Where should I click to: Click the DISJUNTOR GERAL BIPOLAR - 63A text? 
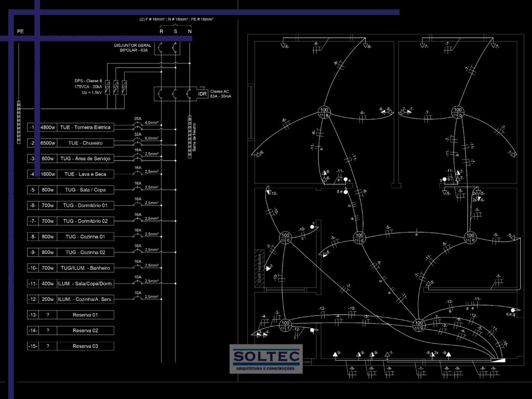click(132, 48)
